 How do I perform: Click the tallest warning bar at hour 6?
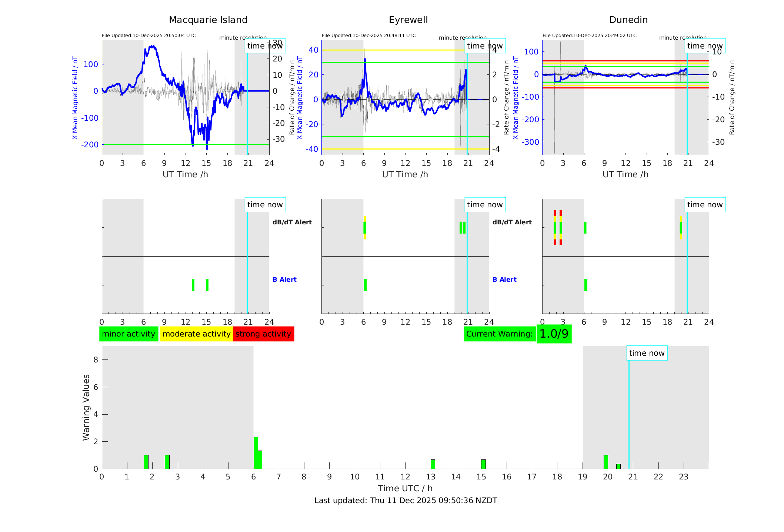coord(256,452)
